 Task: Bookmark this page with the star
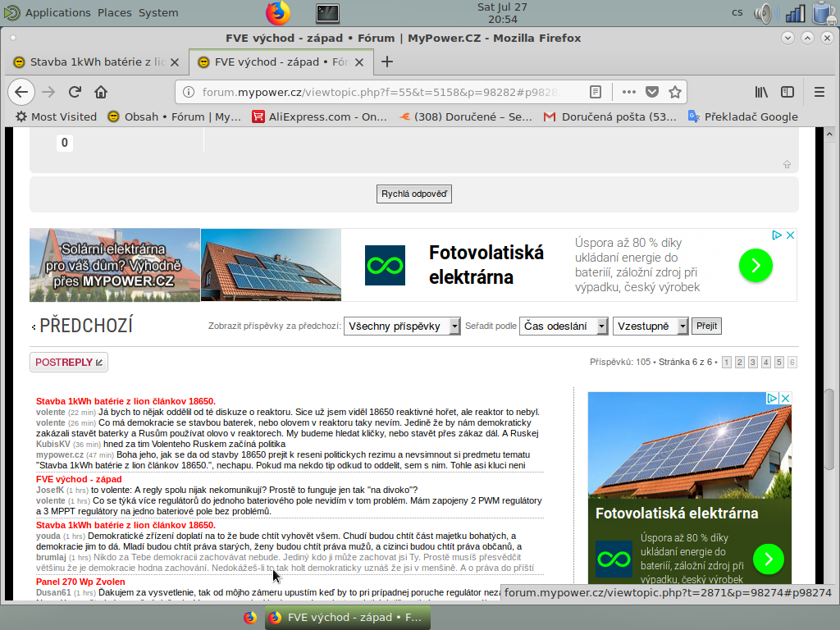(675, 92)
